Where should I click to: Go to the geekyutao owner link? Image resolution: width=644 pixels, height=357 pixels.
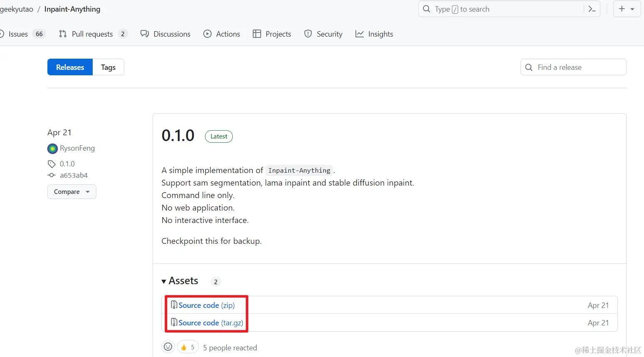click(17, 9)
